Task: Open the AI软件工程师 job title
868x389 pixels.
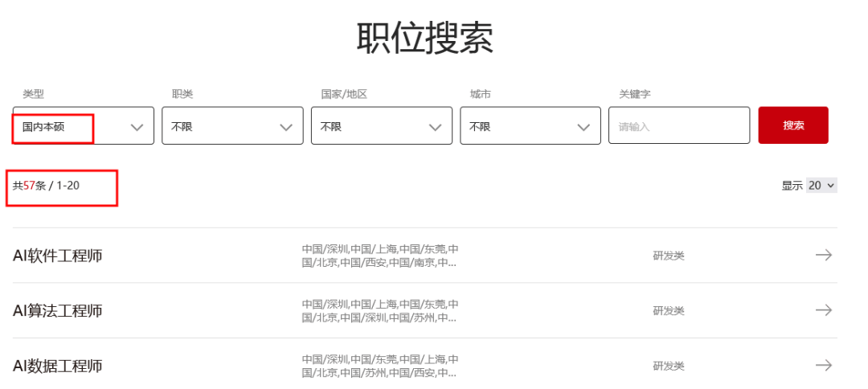Action: pos(58,256)
